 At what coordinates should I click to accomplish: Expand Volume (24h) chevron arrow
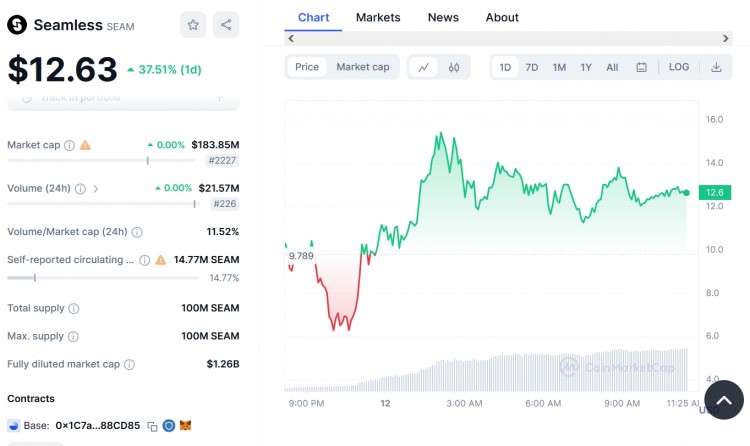(96, 189)
